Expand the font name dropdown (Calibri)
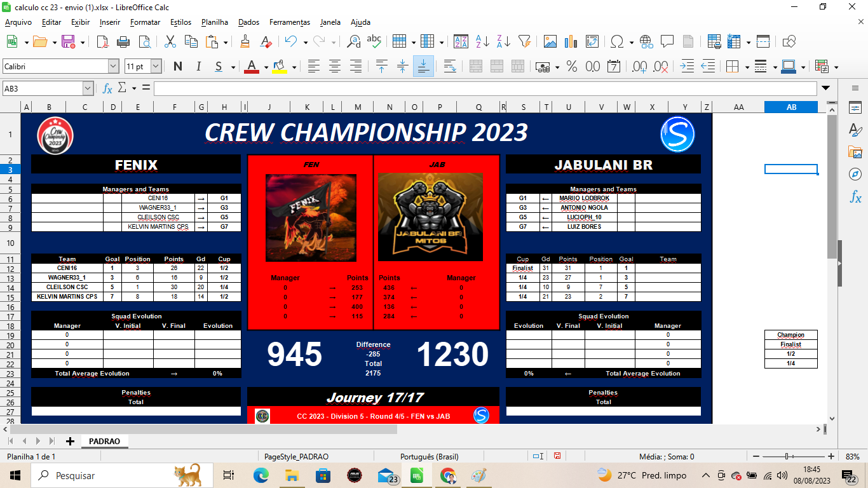Screen dimensions: 868x488 tap(113, 66)
